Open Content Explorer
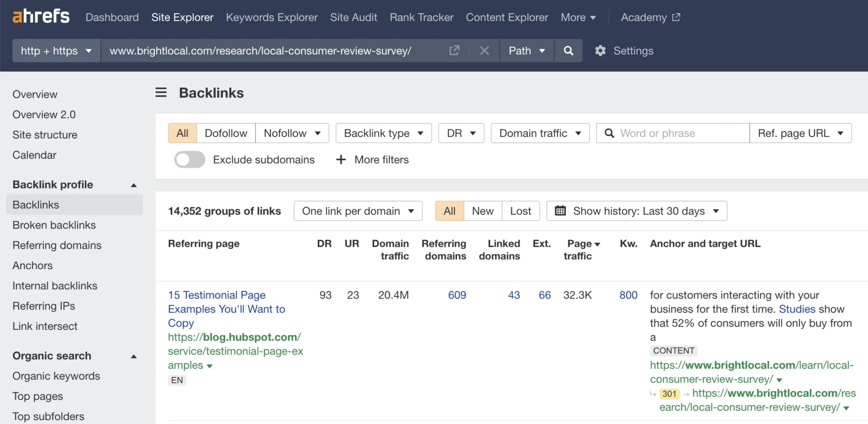The image size is (868, 424). 507,17
